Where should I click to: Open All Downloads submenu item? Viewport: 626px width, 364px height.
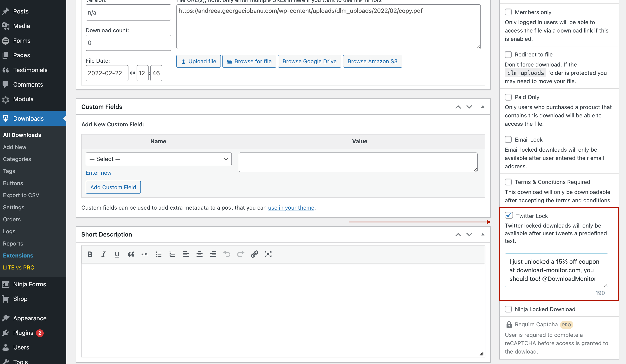(22, 135)
